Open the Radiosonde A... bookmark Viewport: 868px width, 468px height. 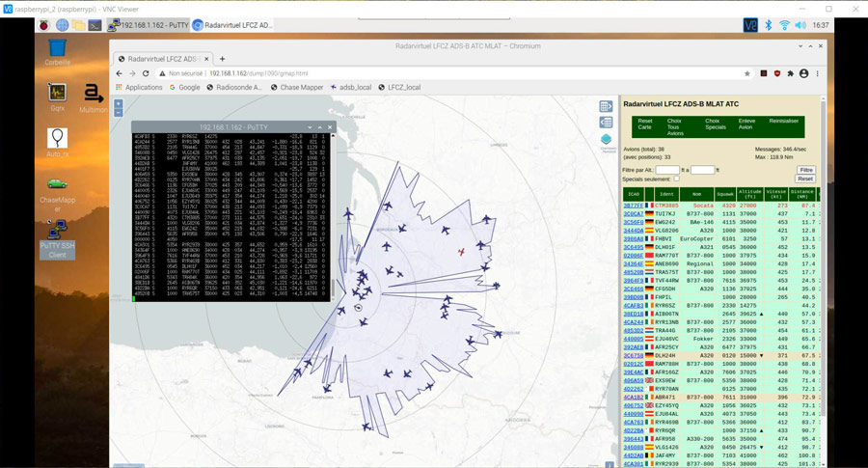(x=234, y=87)
